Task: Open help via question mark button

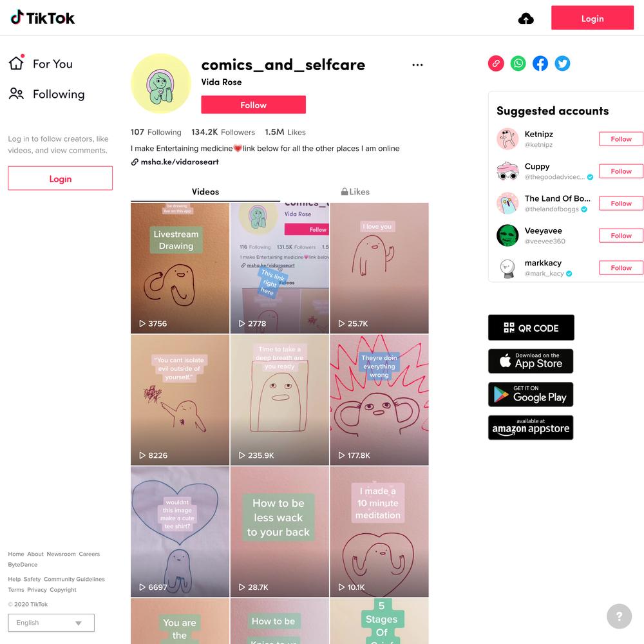Action: pos(619,616)
